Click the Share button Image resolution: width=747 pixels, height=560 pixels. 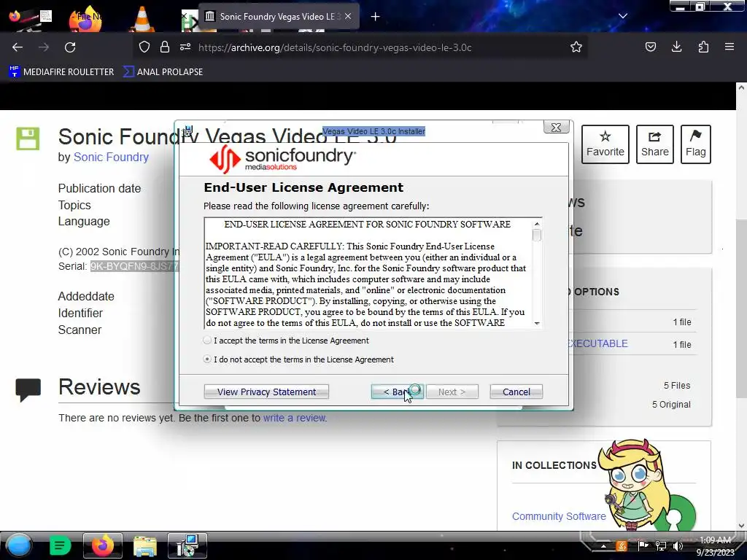[654, 144]
